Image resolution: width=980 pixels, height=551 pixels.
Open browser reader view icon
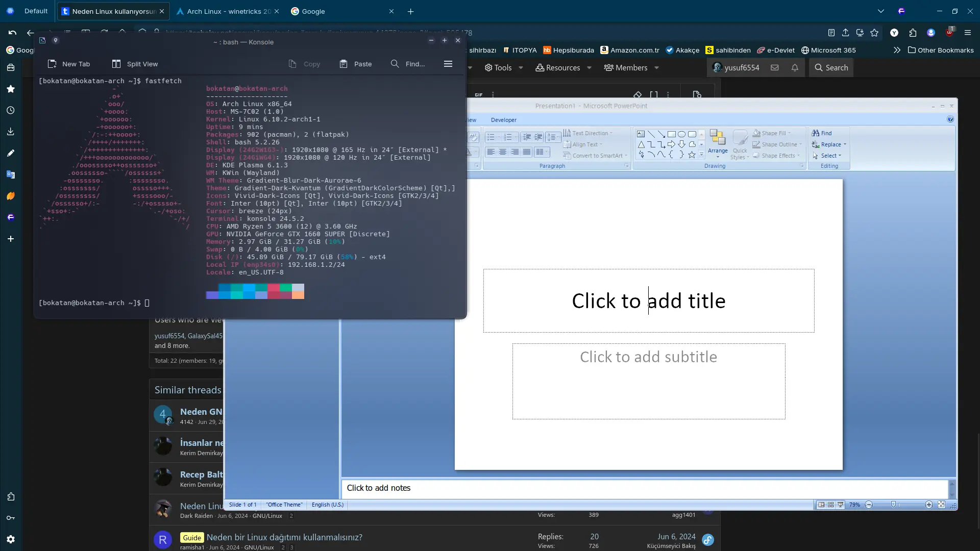coord(831,33)
